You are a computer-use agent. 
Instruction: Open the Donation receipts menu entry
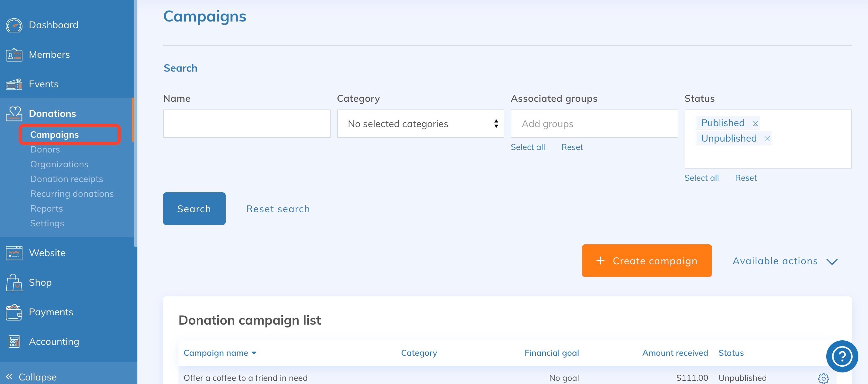tap(66, 179)
